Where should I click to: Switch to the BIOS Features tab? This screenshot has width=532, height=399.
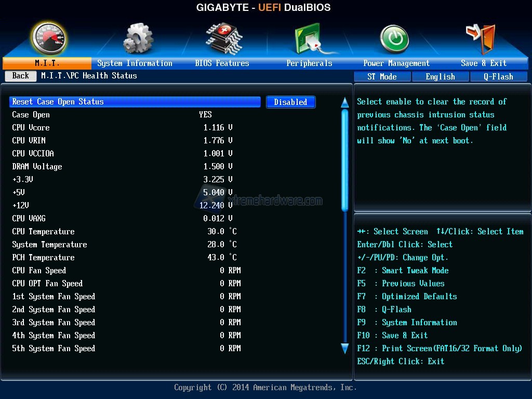[x=222, y=63]
